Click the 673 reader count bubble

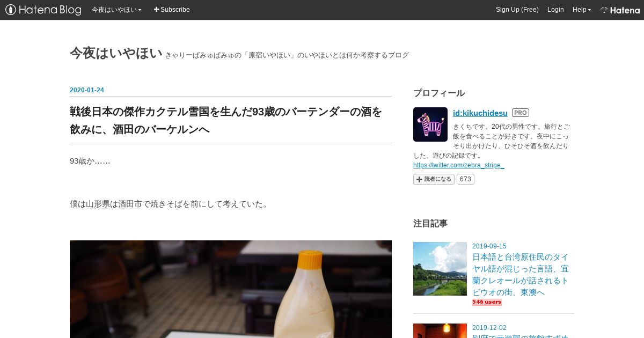(x=465, y=179)
